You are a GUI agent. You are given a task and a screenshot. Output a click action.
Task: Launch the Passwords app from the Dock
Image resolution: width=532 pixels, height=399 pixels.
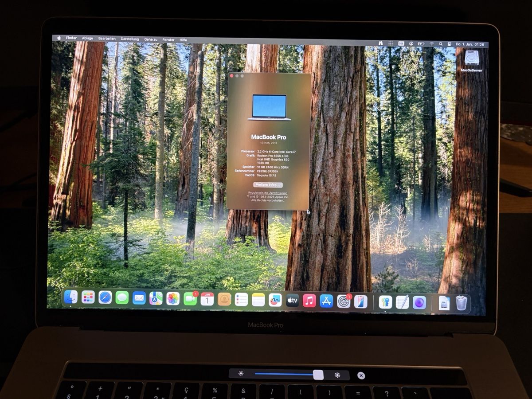385,302
